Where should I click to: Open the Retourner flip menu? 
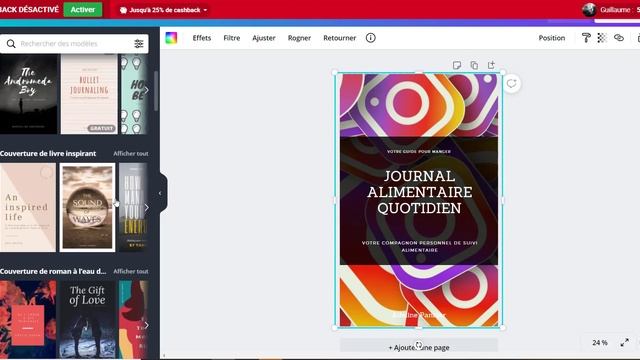340,38
